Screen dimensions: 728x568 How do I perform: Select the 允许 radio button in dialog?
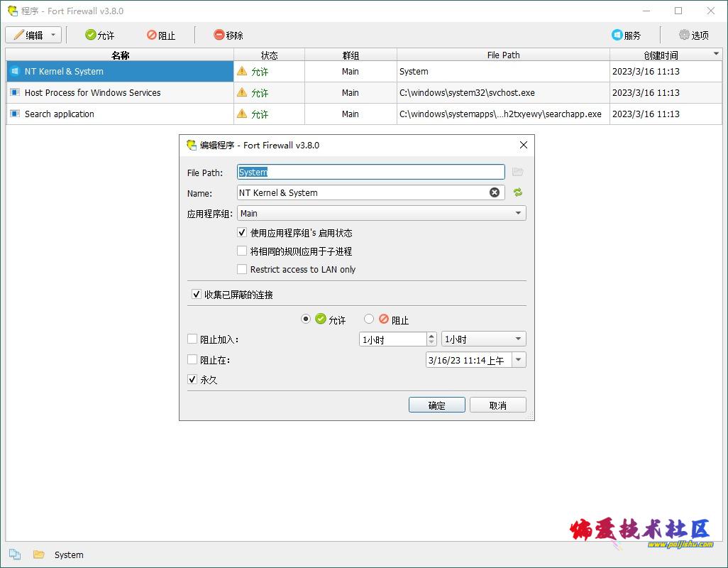pyautogui.click(x=306, y=319)
